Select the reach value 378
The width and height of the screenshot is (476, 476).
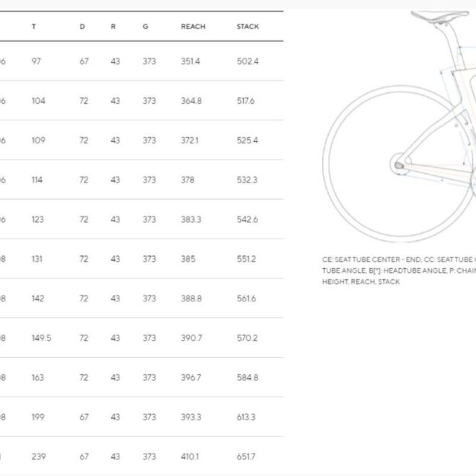[x=188, y=180]
